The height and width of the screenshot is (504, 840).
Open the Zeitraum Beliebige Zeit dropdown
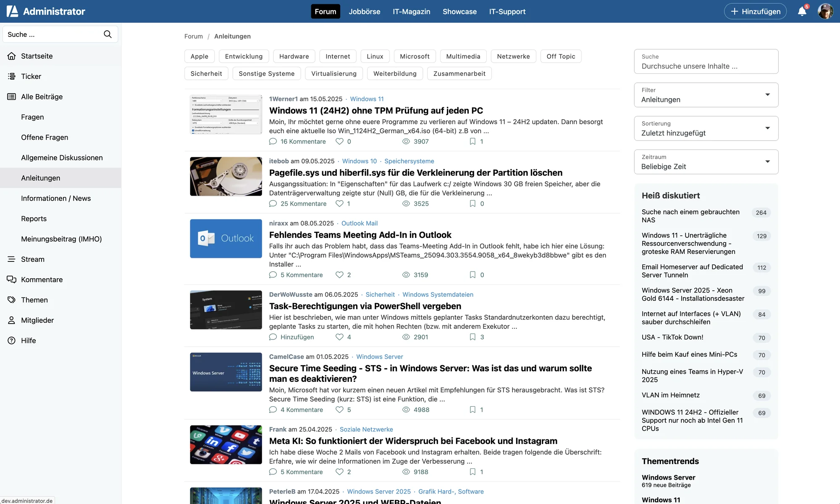(706, 162)
